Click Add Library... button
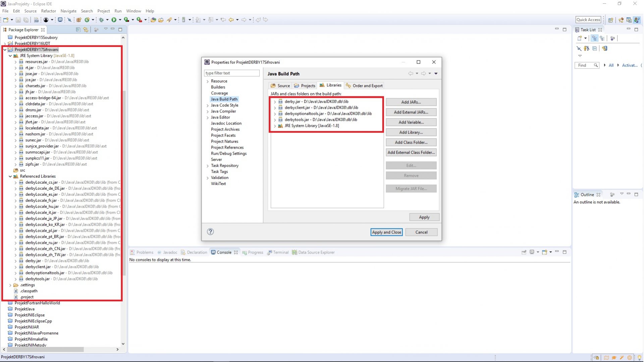The width and height of the screenshot is (644, 362). [411, 132]
